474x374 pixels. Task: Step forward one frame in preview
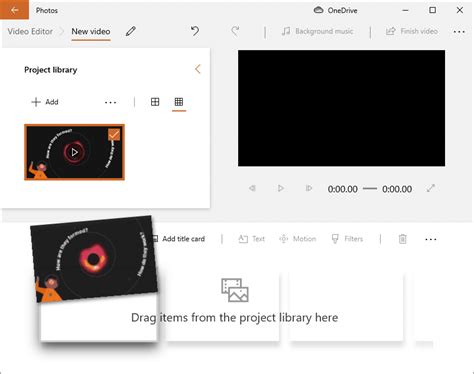[309, 188]
